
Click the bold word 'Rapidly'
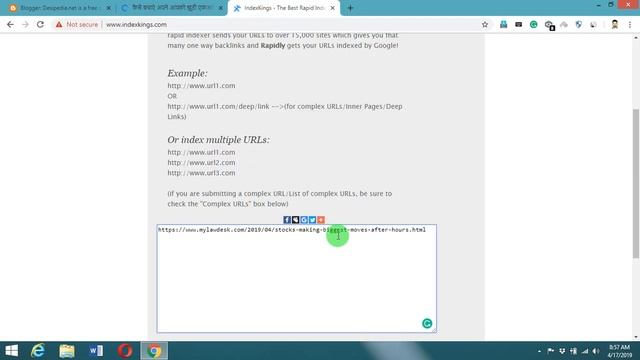click(x=273, y=45)
